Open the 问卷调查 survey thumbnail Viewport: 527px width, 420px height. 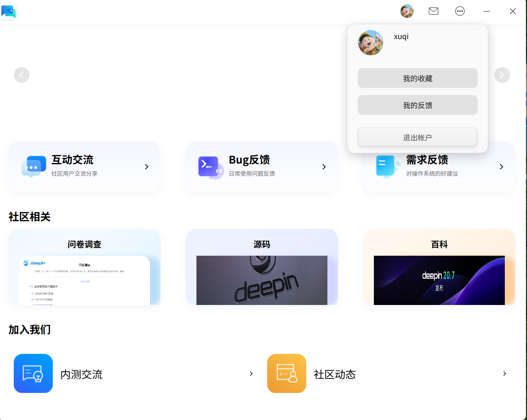pos(84,280)
